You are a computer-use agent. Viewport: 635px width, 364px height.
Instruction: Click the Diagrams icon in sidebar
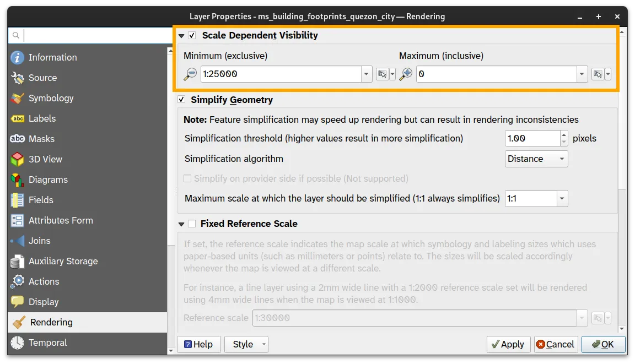(18, 180)
